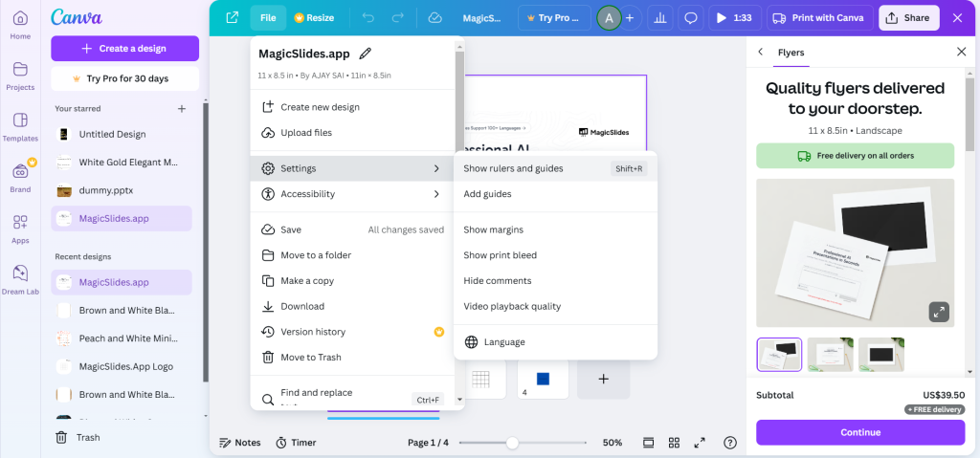Click the redo arrow
Image resolution: width=980 pixels, height=458 pixels.
(x=397, y=18)
